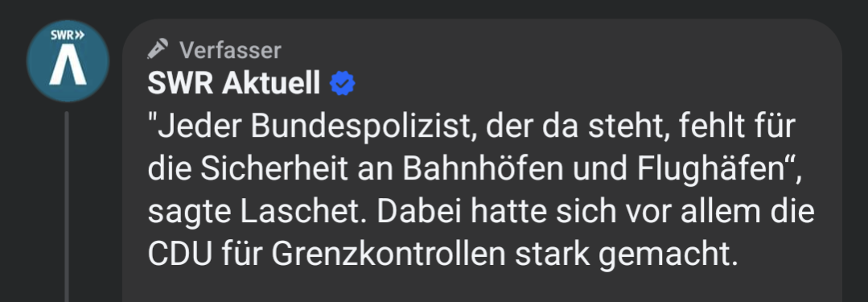Click the last line ending gemacht
The width and height of the screenshot is (868, 302).
pos(443,254)
